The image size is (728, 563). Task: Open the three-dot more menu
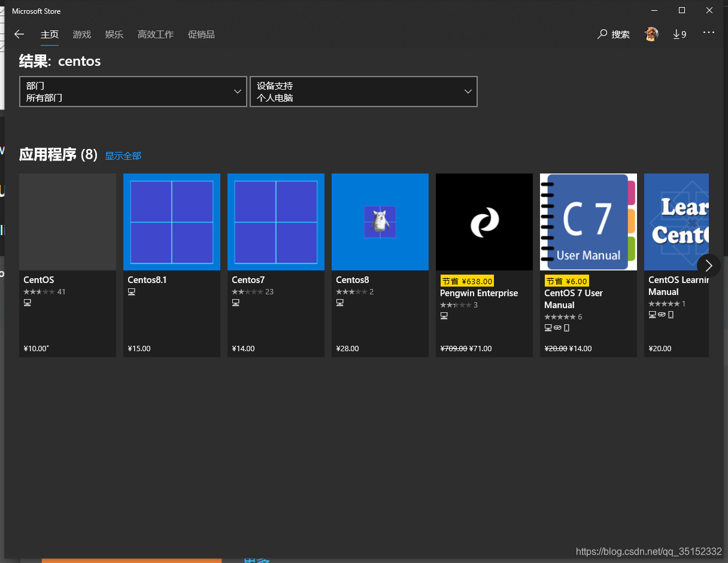pyautogui.click(x=709, y=32)
